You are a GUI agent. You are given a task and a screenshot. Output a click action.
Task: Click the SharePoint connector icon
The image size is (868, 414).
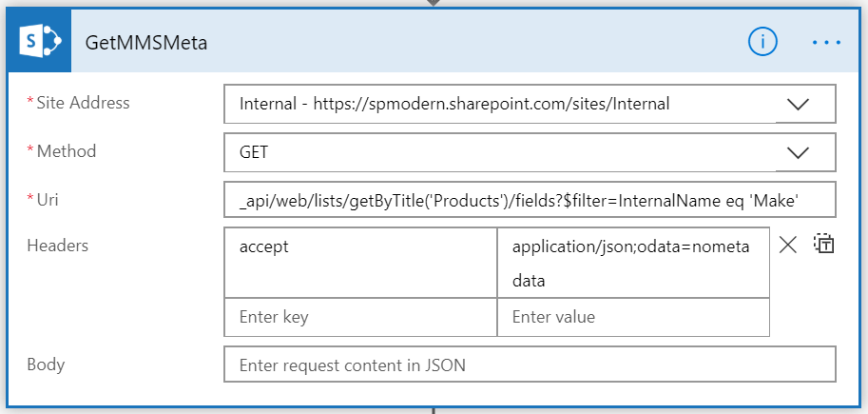coord(40,42)
